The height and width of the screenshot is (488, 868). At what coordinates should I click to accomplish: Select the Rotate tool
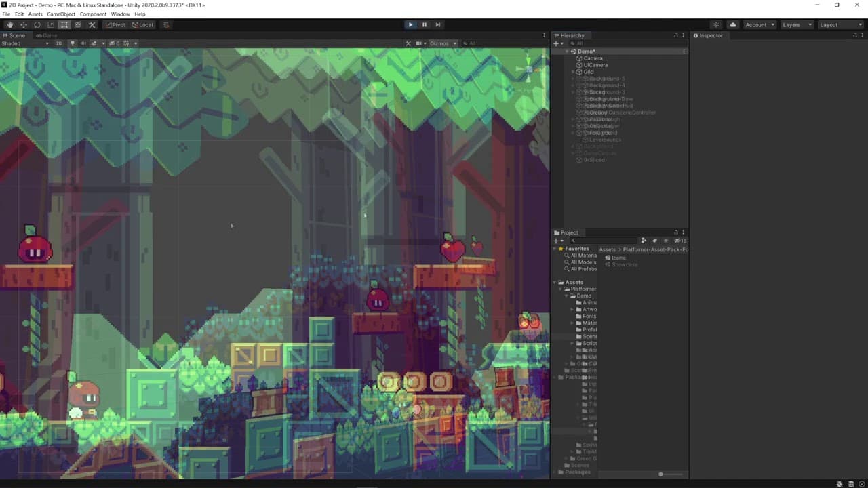pos(37,24)
